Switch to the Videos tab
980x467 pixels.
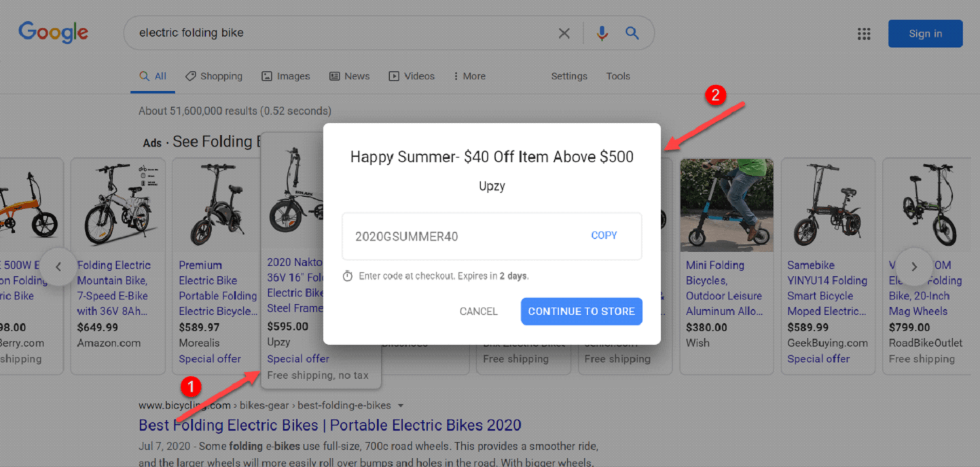(412, 76)
